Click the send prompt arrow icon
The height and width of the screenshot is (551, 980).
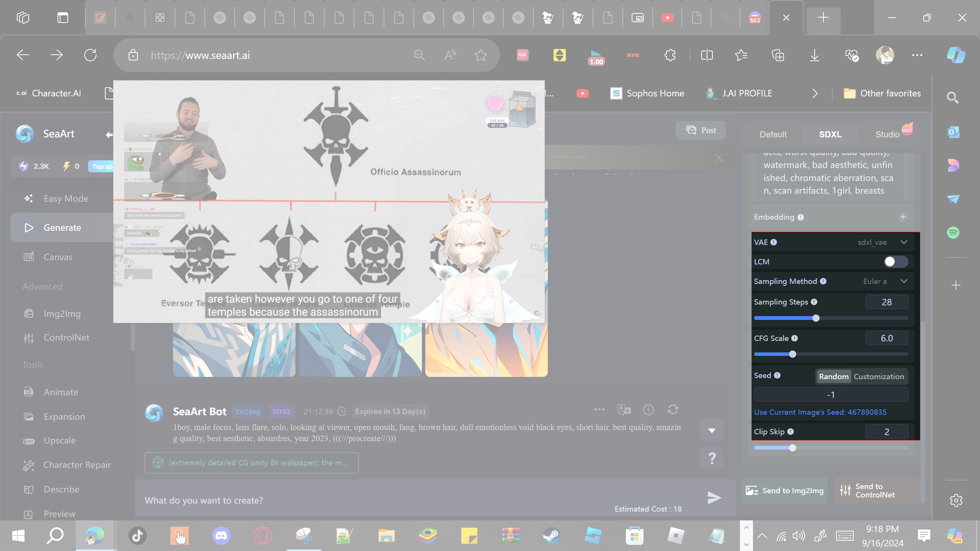[x=714, y=498]
